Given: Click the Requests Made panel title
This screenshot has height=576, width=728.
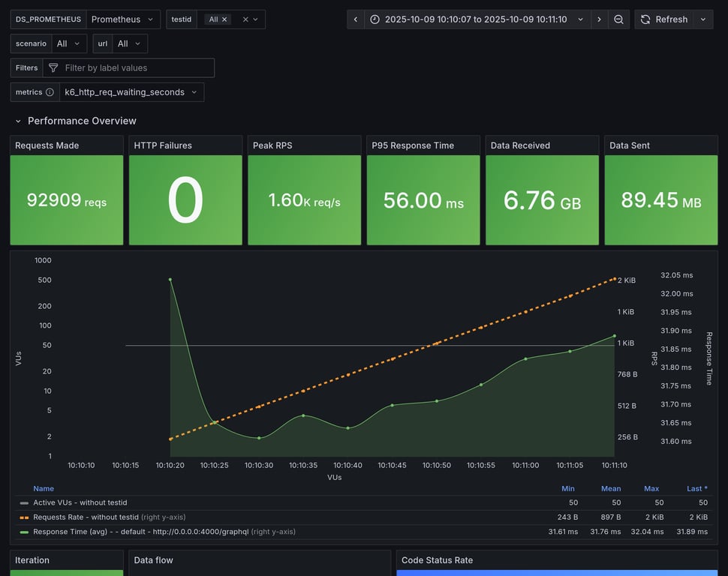Looking at the screenshot, I should [47, 145].
